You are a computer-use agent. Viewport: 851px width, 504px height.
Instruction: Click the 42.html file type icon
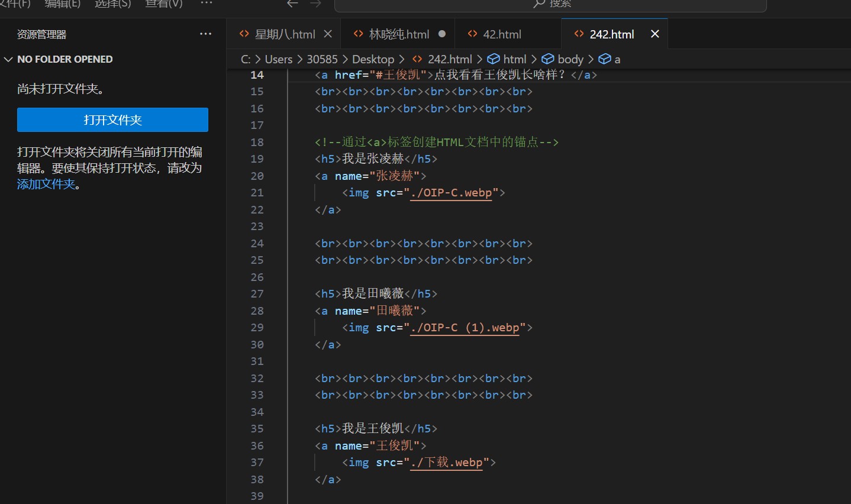coord(472,34)
